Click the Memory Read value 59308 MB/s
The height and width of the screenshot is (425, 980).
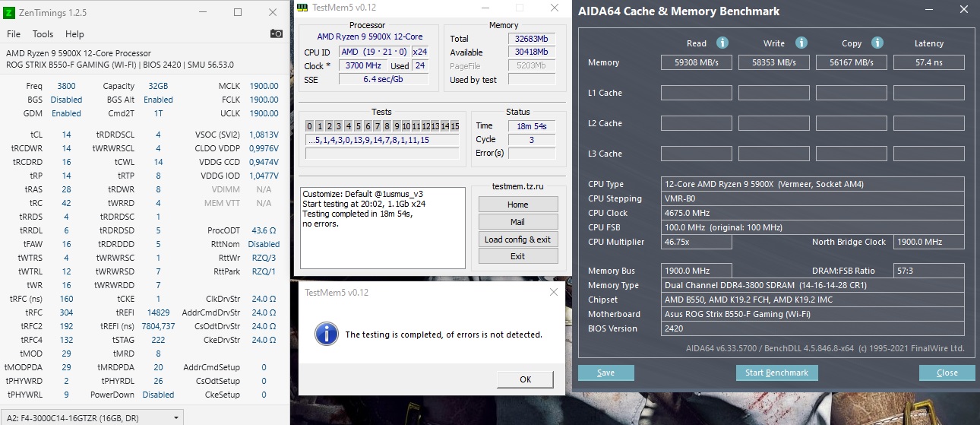[x=696, y=62]
